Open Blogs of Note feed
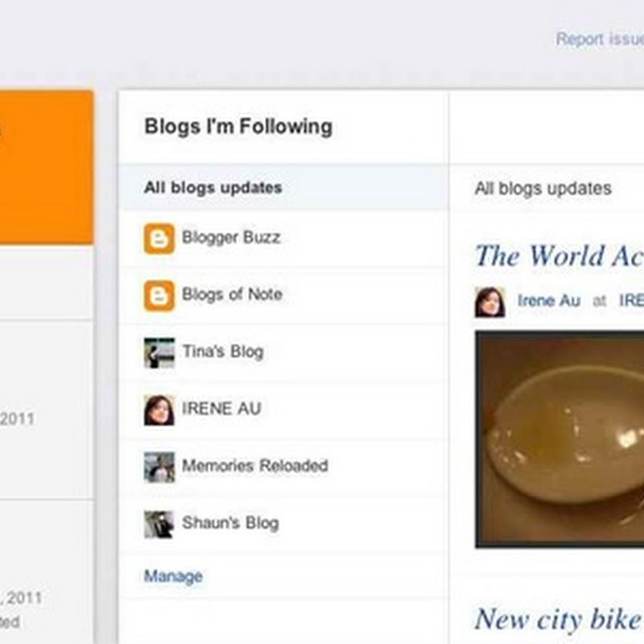644x644 pixels. click(232, 295)
